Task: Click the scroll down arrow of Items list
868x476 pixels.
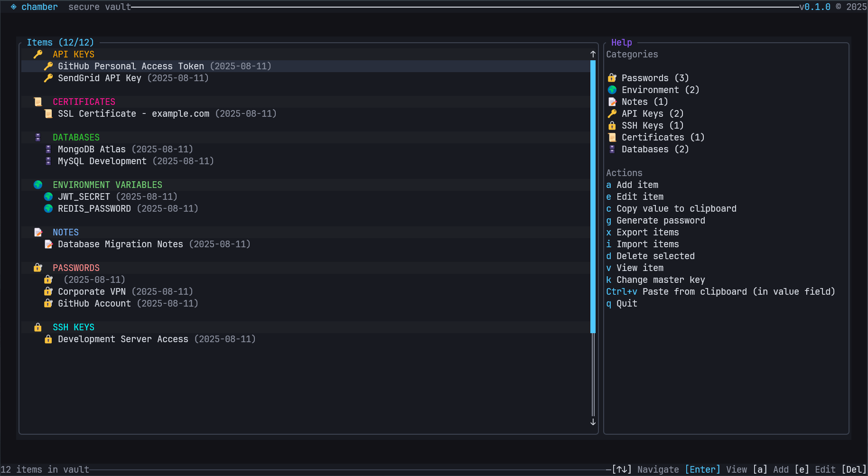Action: tap(593, 422)
